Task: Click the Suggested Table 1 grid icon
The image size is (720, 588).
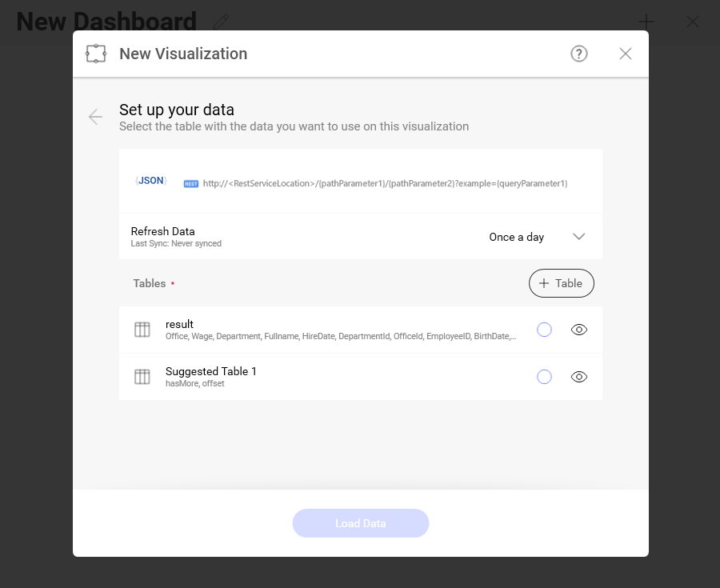Action: 142,377
